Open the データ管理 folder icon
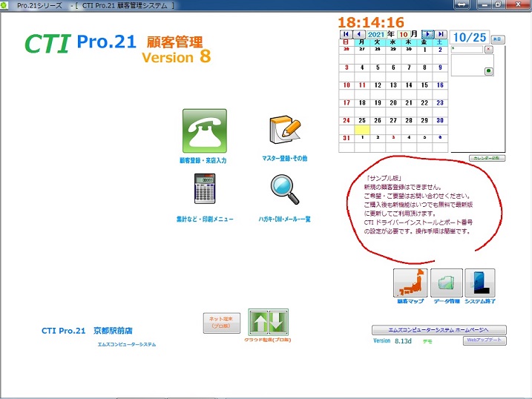 pyautogui.click(x=447, y=283)
